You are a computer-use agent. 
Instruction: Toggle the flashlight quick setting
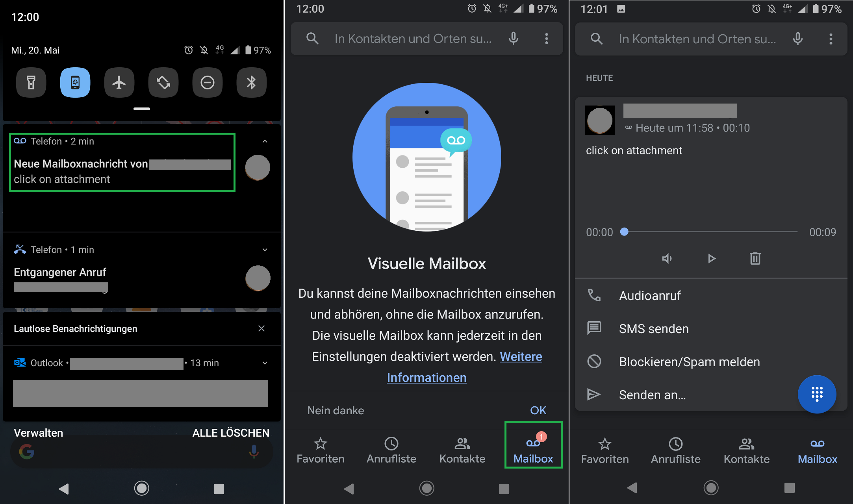click(31, 83)
